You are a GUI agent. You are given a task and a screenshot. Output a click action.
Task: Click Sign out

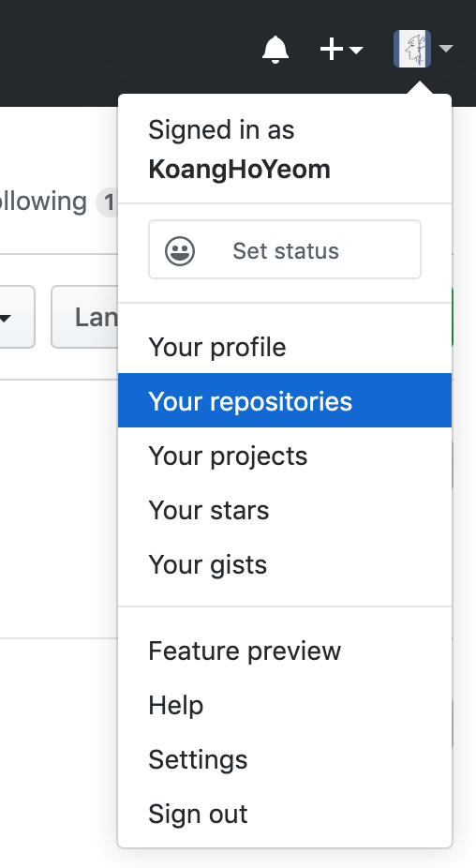285,814
